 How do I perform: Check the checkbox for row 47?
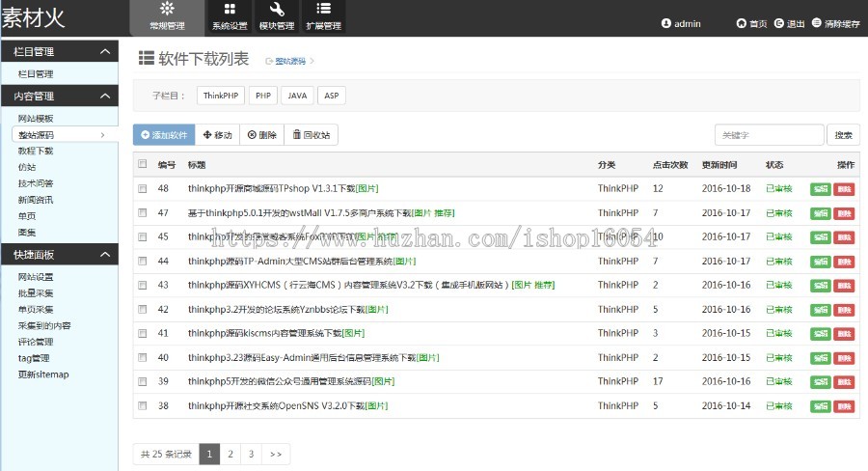click(x=143, y=212)
